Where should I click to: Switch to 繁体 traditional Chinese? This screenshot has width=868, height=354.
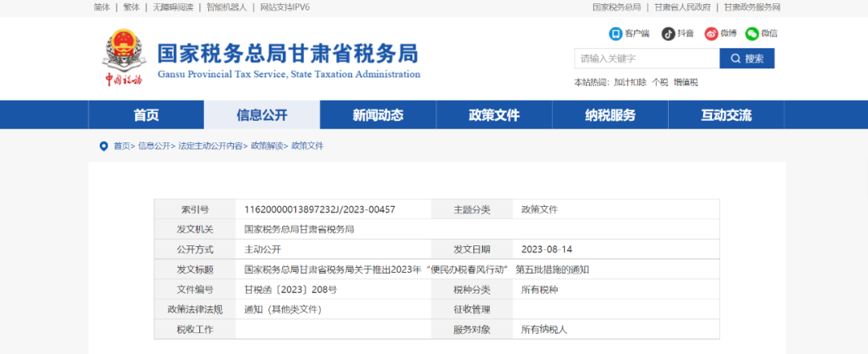click(x=131, y=7)
